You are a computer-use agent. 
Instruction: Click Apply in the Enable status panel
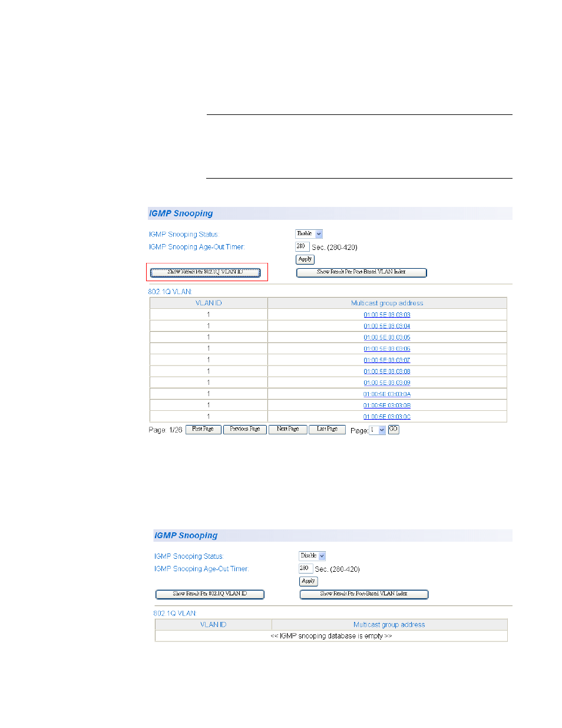click(x=305, y=259)
